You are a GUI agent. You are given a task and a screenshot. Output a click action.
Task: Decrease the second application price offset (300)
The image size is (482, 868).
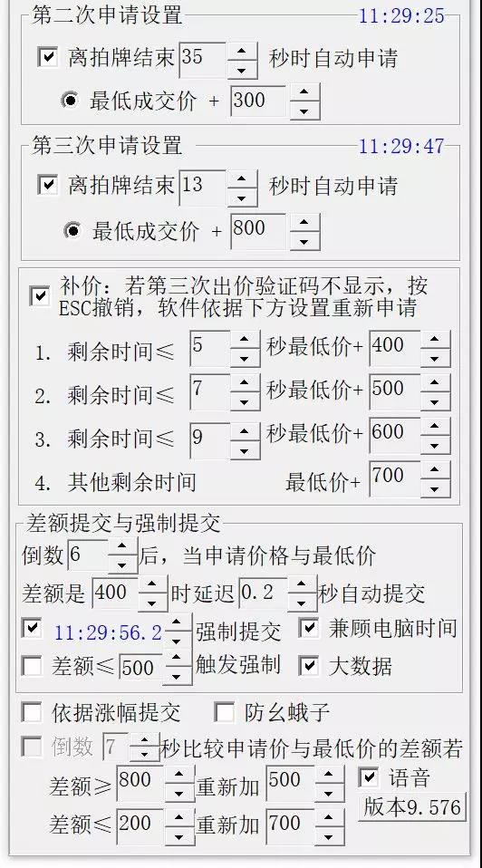(x=304, y=111)
